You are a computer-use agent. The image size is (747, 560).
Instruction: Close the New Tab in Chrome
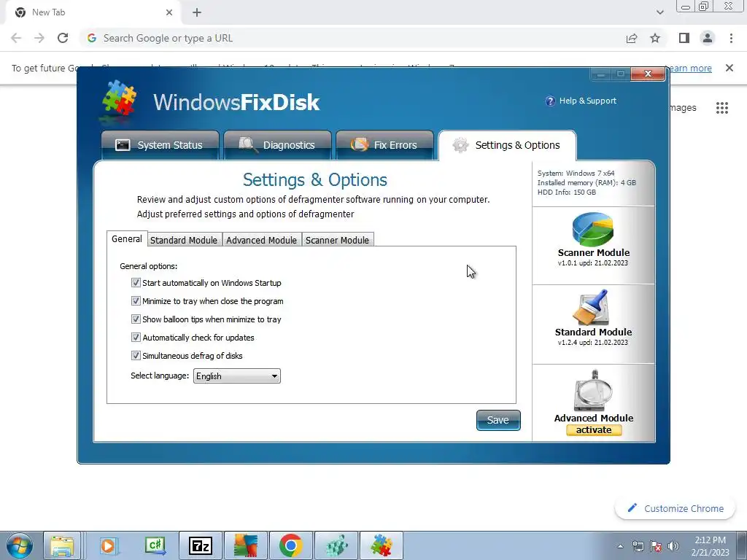click(169, 12)
